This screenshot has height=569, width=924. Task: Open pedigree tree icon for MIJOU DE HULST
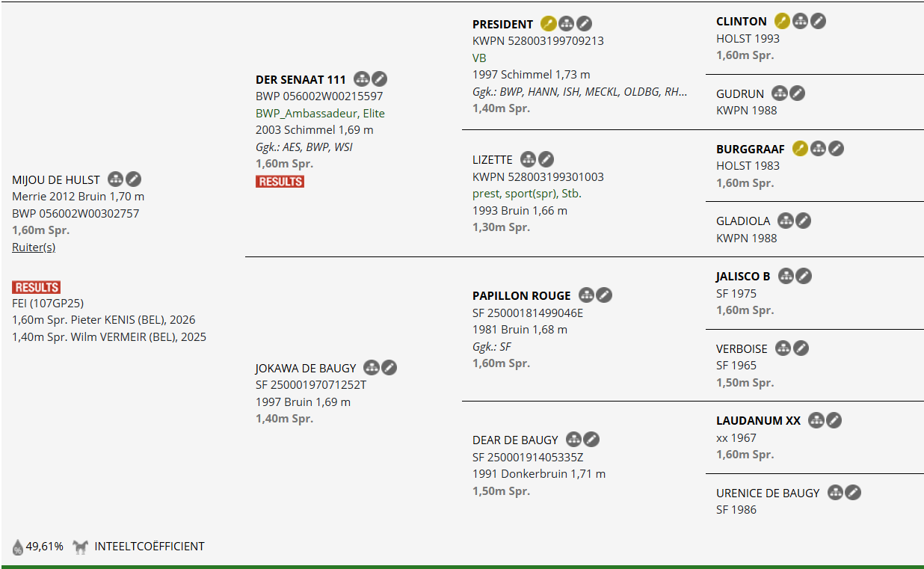[x=115, y=179]
